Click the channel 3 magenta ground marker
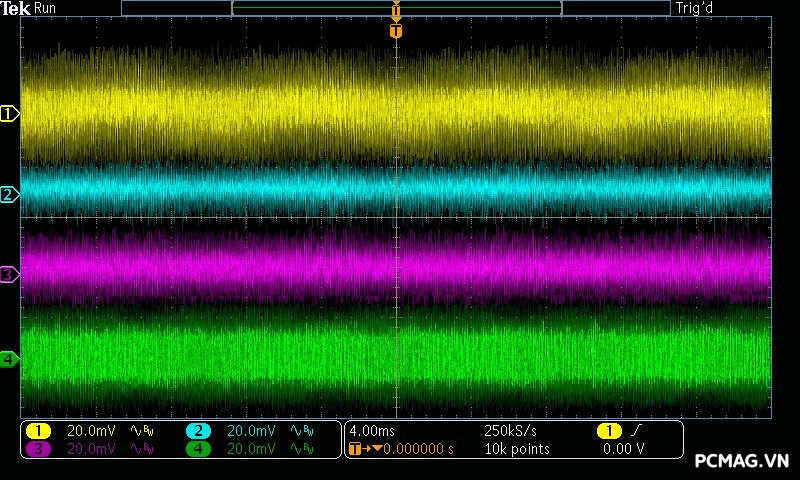 pos(10,273)
